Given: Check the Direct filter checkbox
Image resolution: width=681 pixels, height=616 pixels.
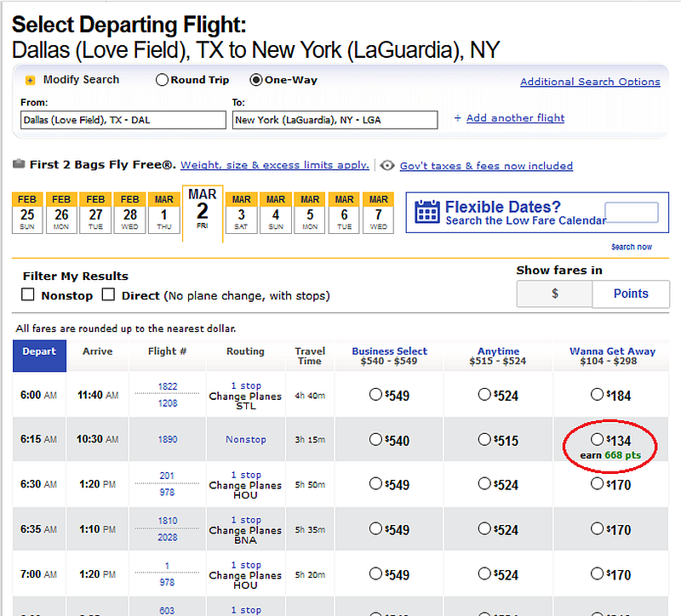Looking at the screenshot, I should tap(108, 295).
